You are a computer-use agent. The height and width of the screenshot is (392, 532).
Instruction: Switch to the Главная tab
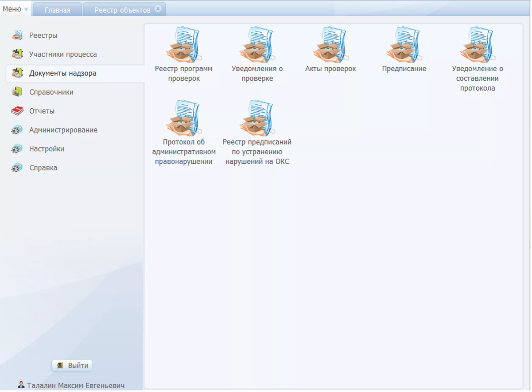[x=58, y=10]
